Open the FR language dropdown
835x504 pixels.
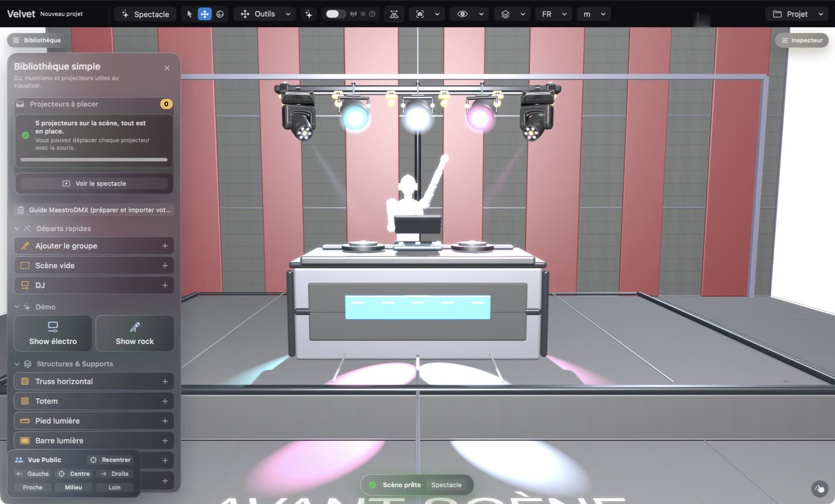pos(553,14)
